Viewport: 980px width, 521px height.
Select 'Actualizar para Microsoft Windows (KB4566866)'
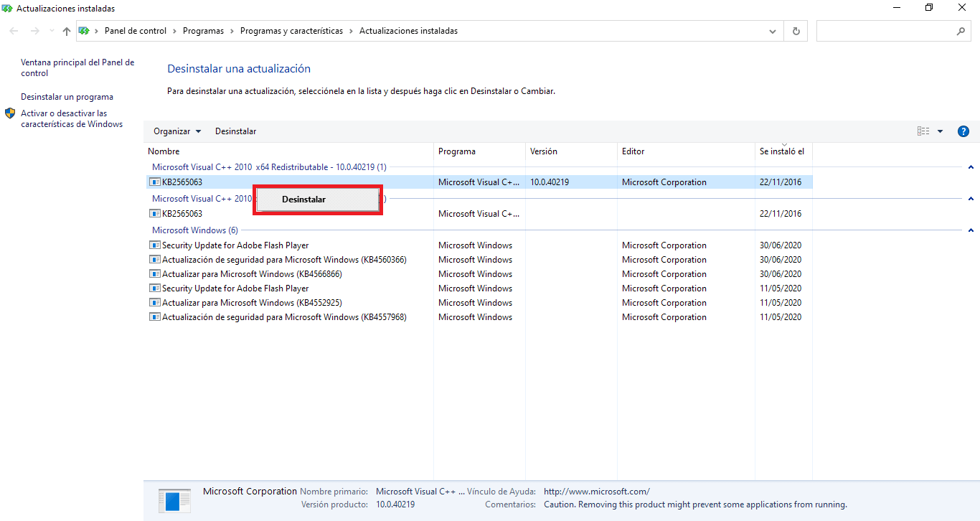click(479, 274)
